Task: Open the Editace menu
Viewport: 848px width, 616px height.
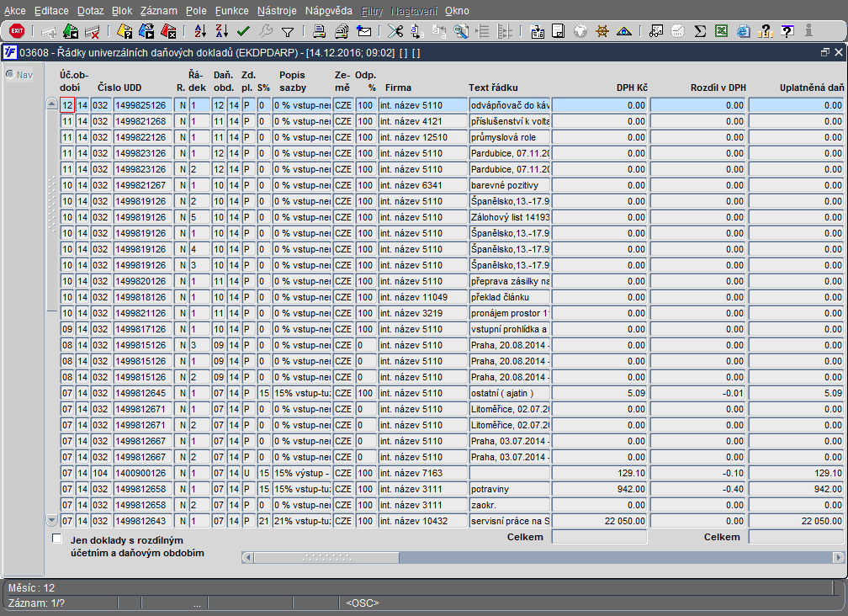Action: pyautogui.click(x=51, y=11)
